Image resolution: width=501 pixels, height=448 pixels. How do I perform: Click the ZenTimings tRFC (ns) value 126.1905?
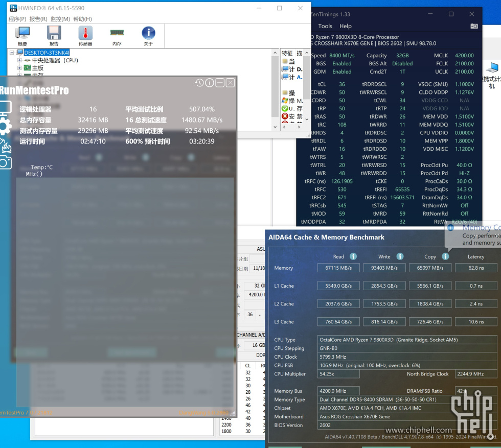click(342, 181)
